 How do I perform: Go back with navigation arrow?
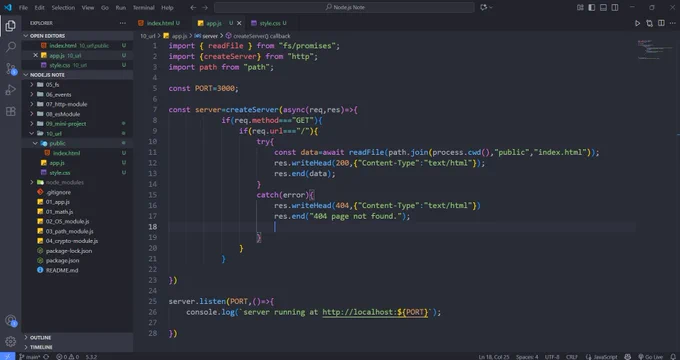point(193,7)
